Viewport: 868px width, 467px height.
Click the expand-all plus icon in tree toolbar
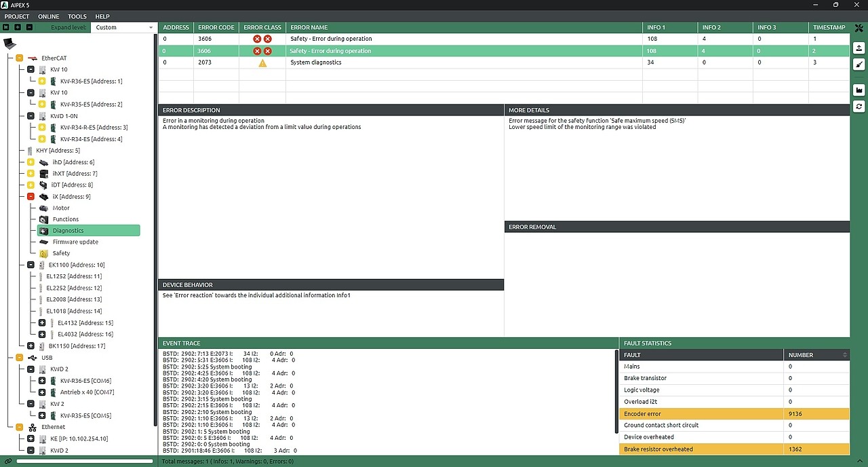click(x=17, y=27)
